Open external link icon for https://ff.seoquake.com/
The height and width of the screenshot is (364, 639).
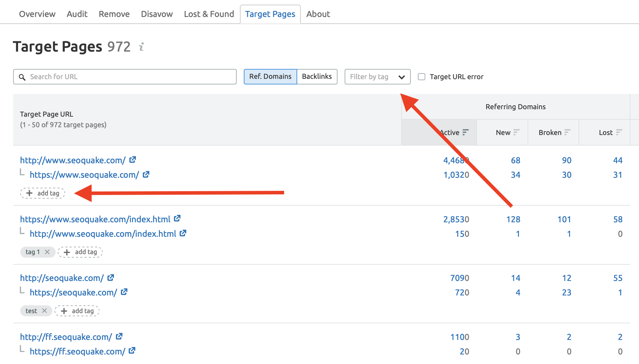(132, 351)
